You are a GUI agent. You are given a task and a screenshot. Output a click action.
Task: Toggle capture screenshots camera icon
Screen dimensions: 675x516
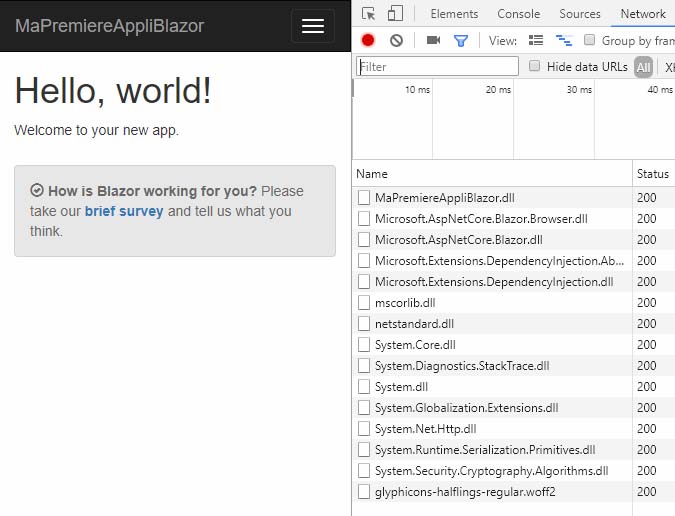[x=433, y=40]
